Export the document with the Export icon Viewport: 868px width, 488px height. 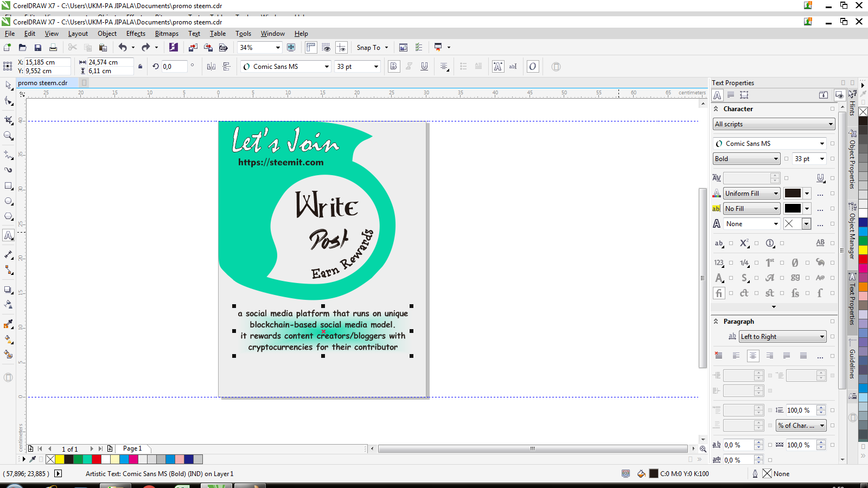tap(208, 48)
